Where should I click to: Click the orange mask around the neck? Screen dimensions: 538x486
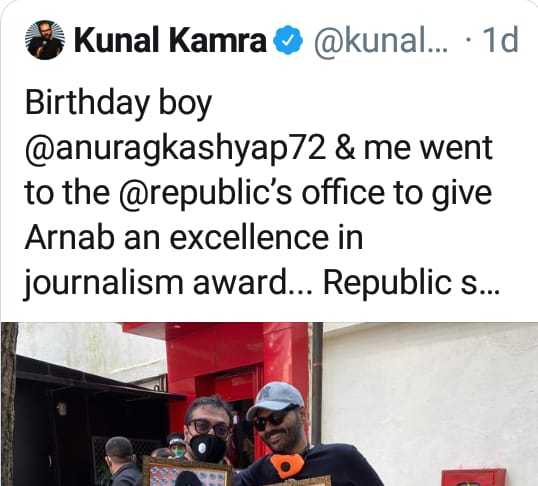[288, 466]
